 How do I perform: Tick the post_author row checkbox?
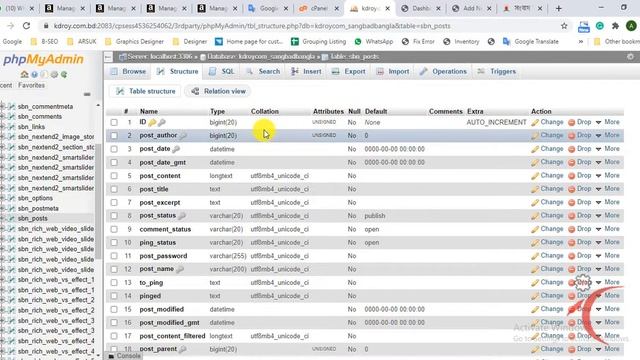[114, 136]
